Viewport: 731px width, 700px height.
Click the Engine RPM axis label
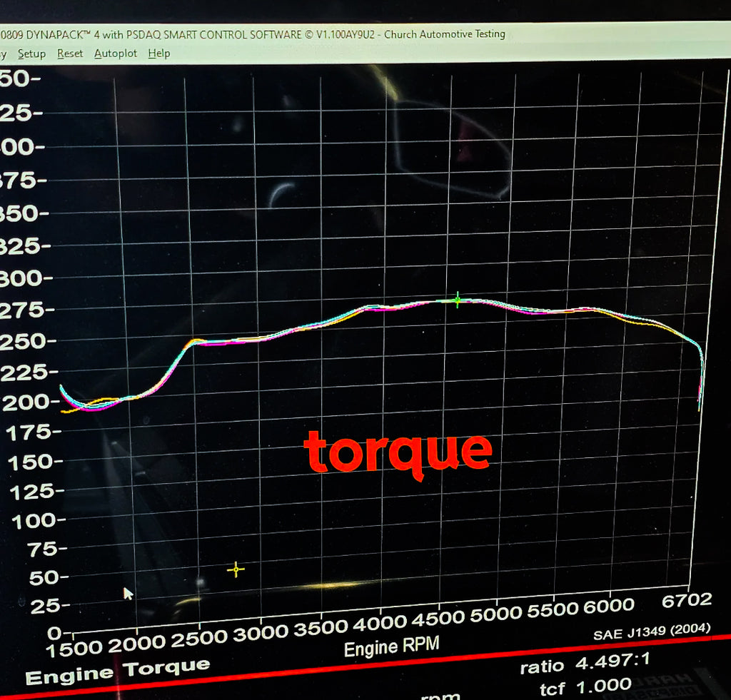pos(391,648)
